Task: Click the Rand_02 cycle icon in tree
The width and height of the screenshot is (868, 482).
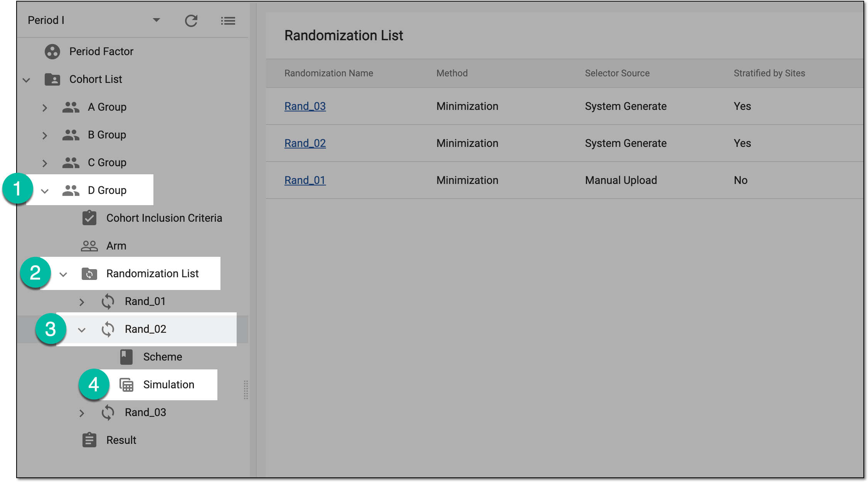Action: pos(108,329)
